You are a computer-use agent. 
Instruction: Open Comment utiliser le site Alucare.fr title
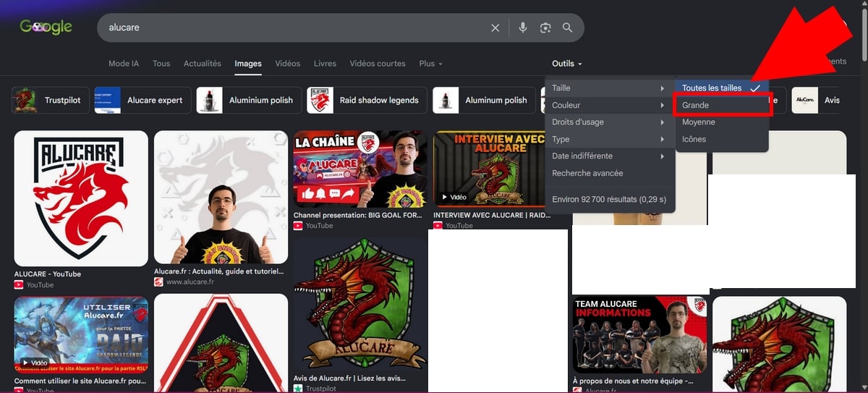(x=81, y=380)
